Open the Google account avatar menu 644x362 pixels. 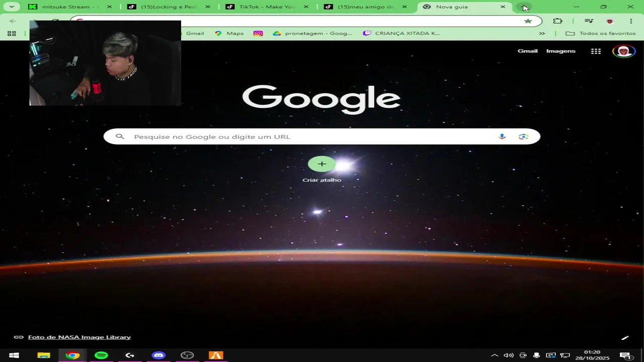[624, 51]
